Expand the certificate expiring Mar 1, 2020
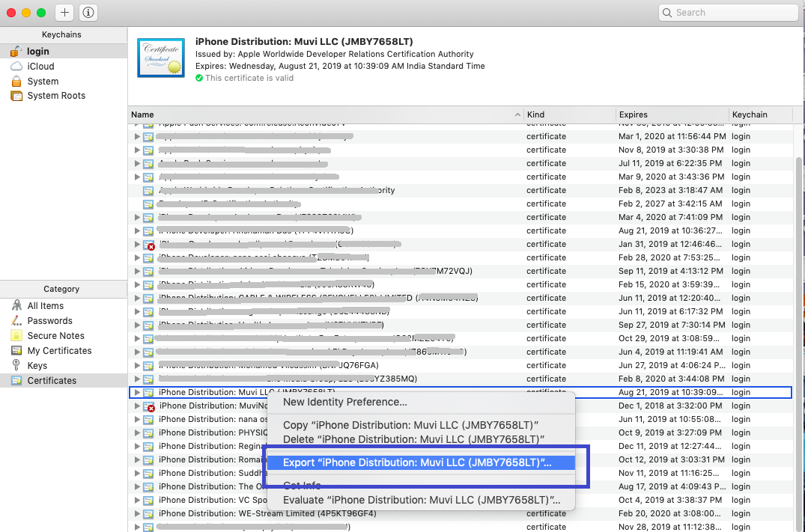The image size is (805, 532). point(137,136)
